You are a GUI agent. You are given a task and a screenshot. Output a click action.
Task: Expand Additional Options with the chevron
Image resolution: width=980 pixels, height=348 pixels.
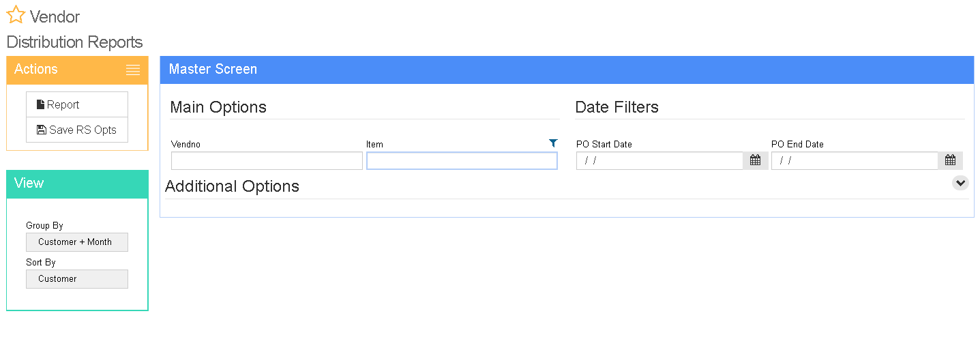tap(960, 183)
